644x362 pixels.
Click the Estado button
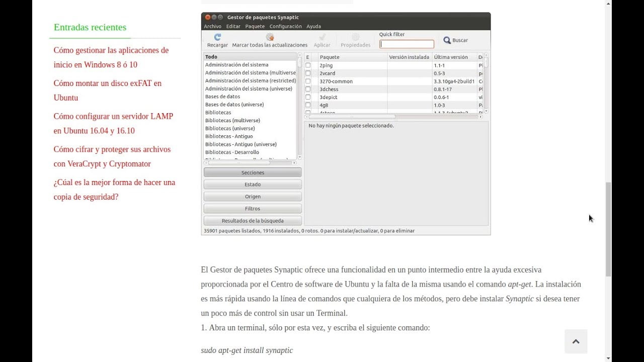(x=253, y=185)
